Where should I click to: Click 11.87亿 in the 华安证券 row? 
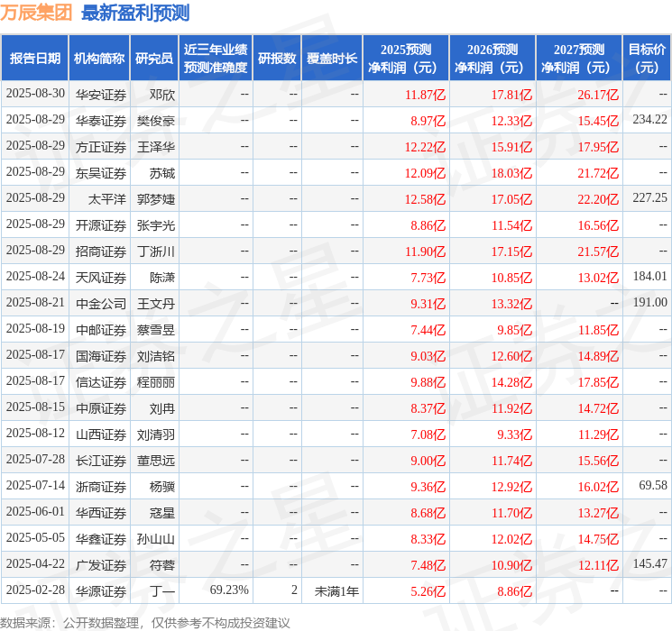click(425, 95)
